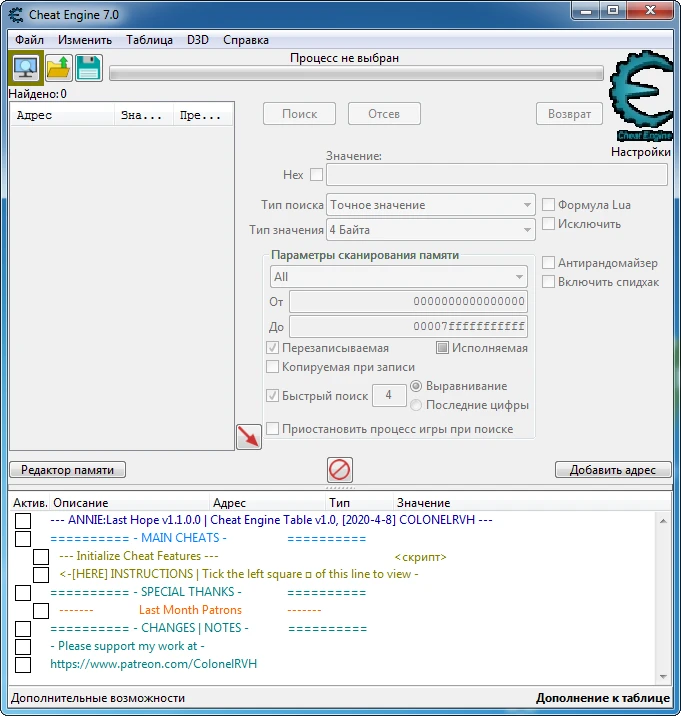Activate CHANGES | NOTES entry checkbox
Viewport: 681px width, 716px height.
coord(23,629)
